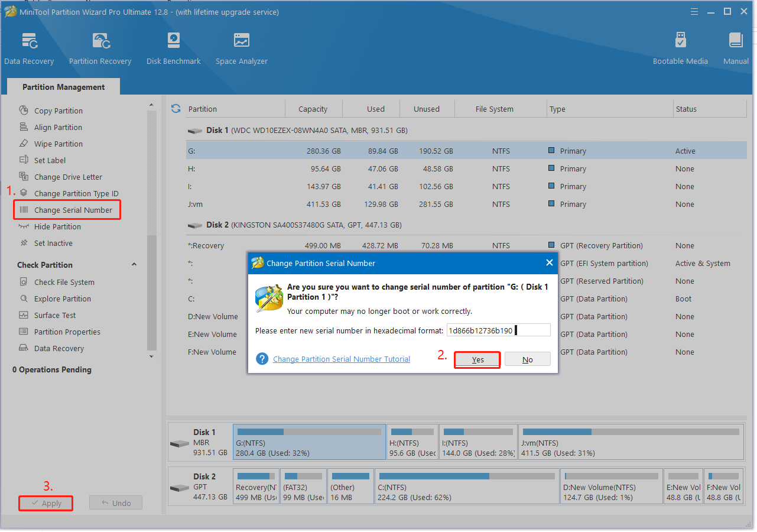The height and width of the screenshot is (532, 757).
Task: Select the (Other) 16 MB block
Action: 350,486
